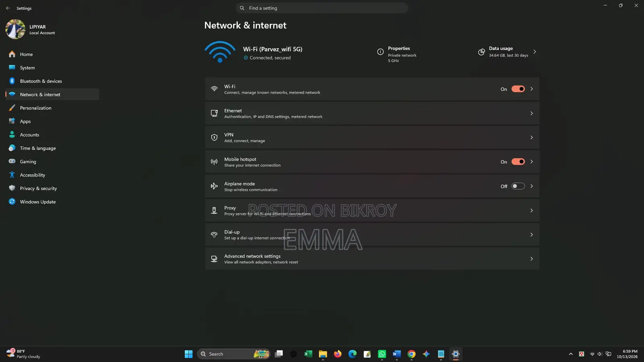Viewport: 644px width, 362px height.
Task: Click the Properties info circle icon
Action: coord(380,52)
